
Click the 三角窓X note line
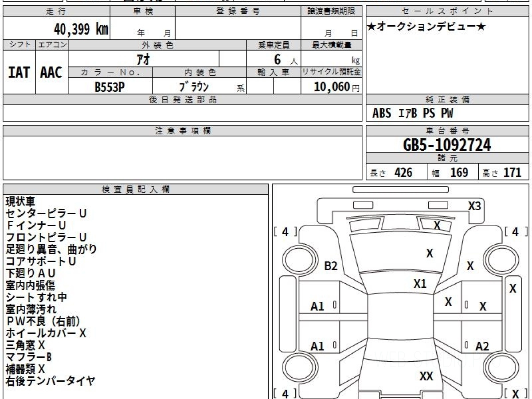pyautogui.click(x=25, y=345)
